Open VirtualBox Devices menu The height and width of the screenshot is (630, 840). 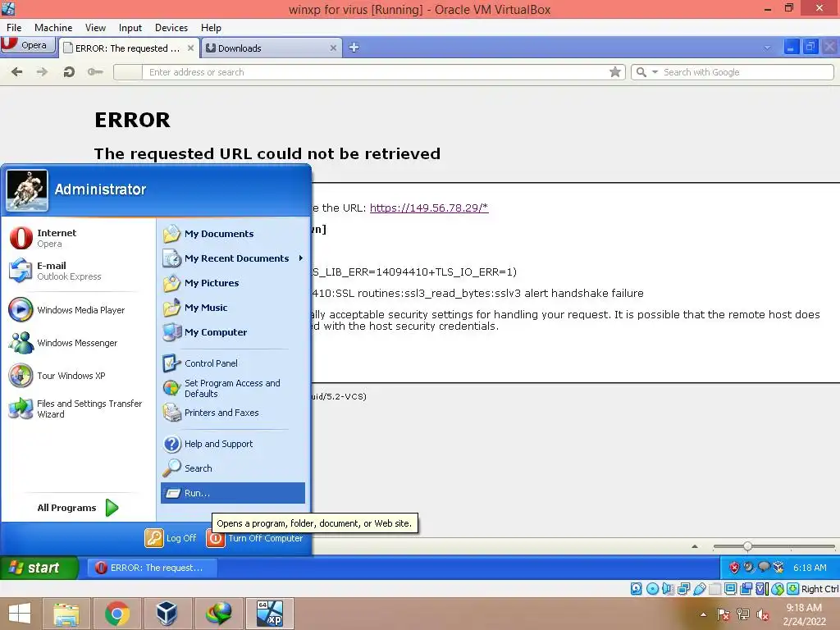(x=171, y=28)
